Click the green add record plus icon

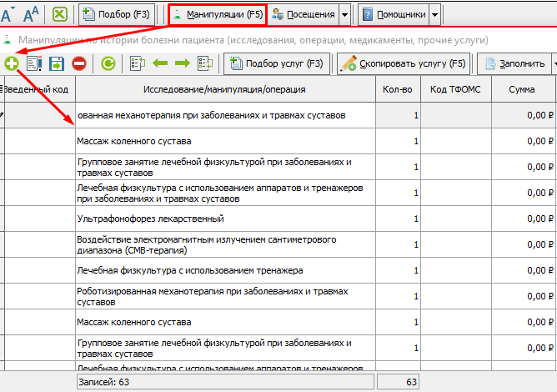pyautogui.click(x=12, y=63)
